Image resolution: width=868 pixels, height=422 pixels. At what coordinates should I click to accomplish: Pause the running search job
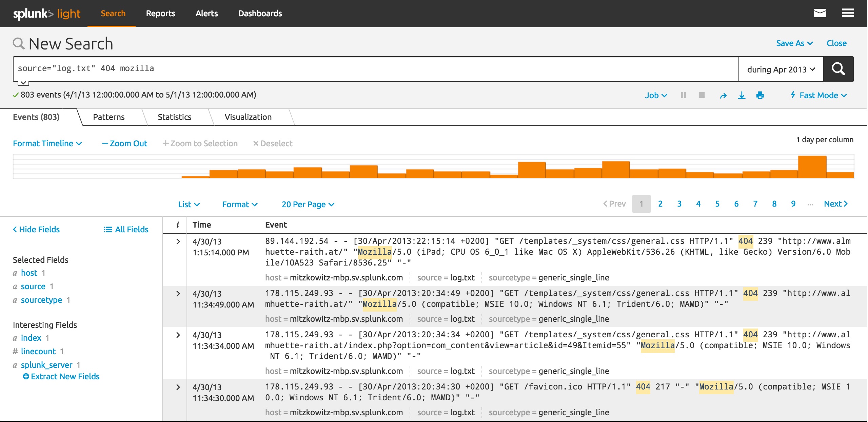684,95
